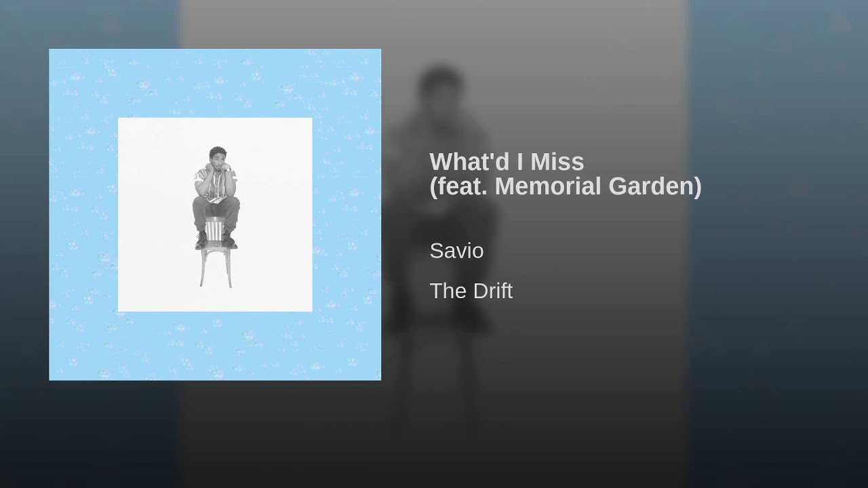The width and height of the screenshot is (868, 488).
Task: Click the white inner square of the cover
Action: point(215,214)
